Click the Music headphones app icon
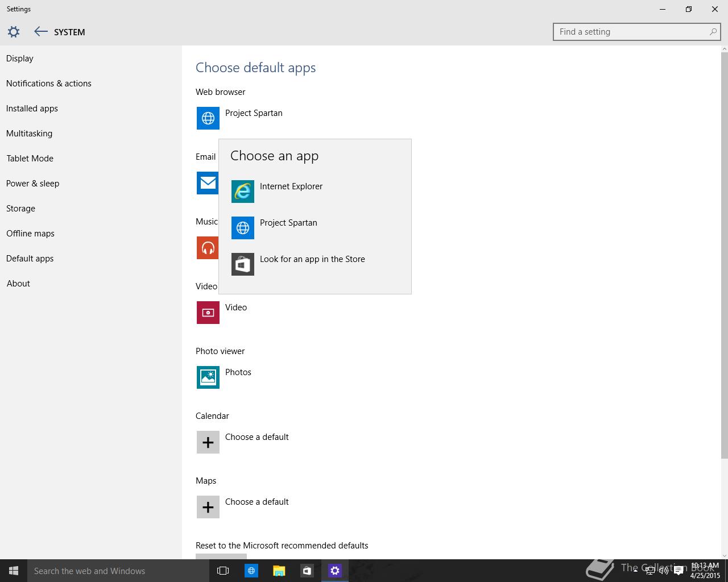728x582 pixels. click(x=208, y=248)
